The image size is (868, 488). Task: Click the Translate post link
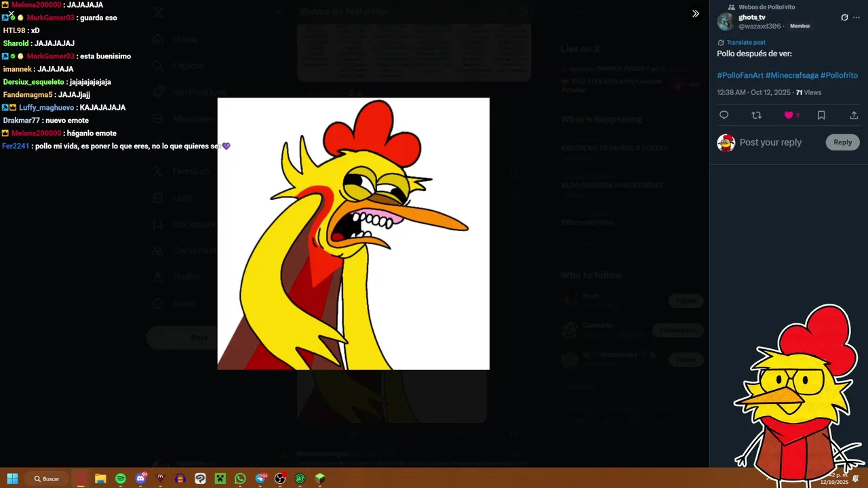click(746, 42)
